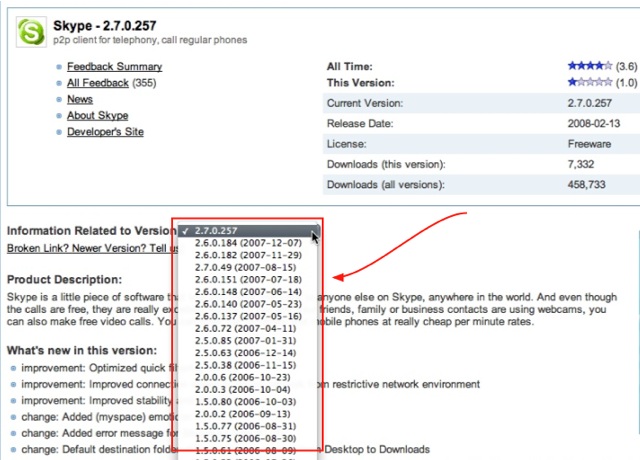Click the This Version star rating
The width and height of the screenshot is (640, 460).
590,82
